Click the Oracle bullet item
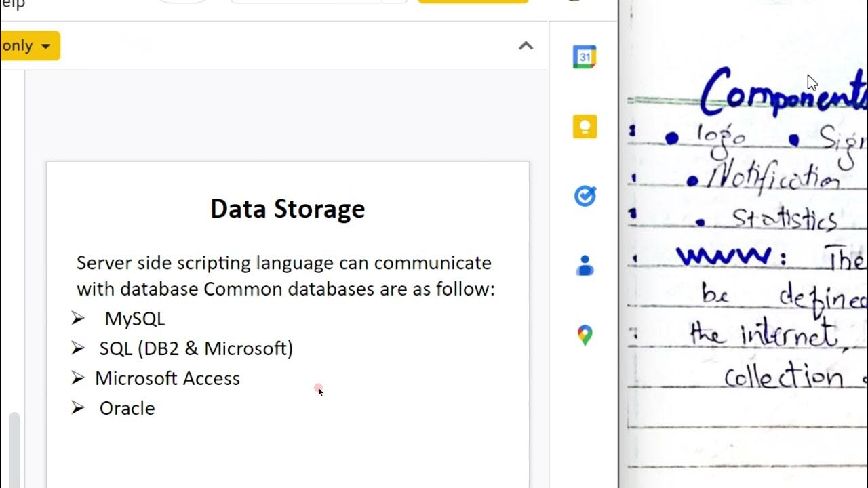Screen dimensions: 868x488 127,408
